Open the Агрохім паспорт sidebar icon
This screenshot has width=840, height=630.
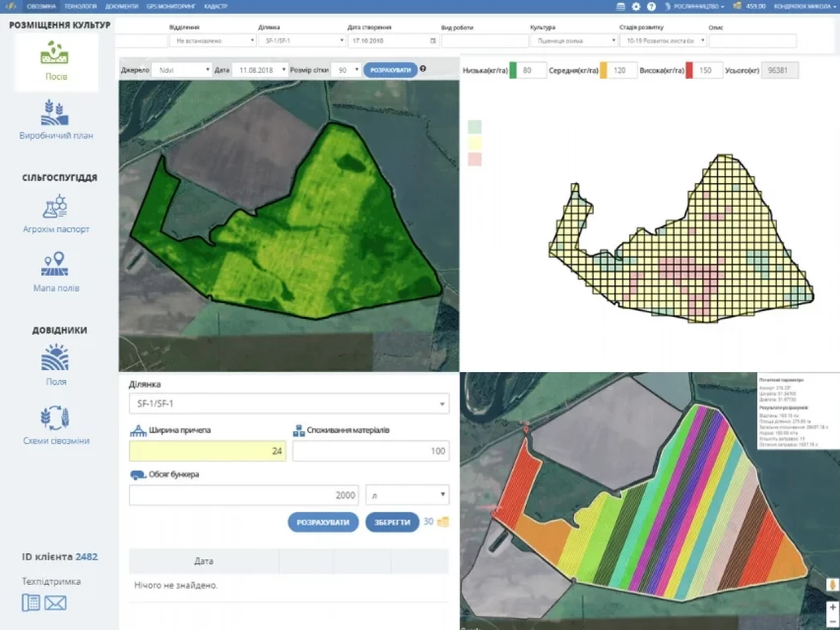pos(55,207)
